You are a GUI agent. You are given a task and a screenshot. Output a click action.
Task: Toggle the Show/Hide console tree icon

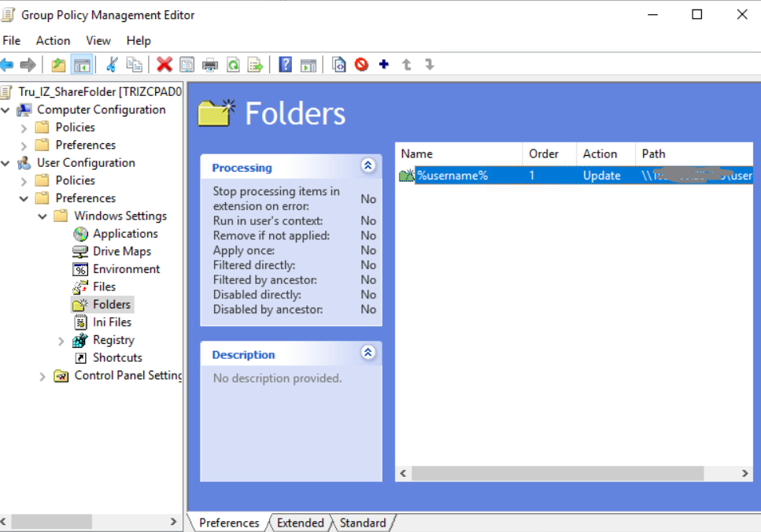pos(82,65)
